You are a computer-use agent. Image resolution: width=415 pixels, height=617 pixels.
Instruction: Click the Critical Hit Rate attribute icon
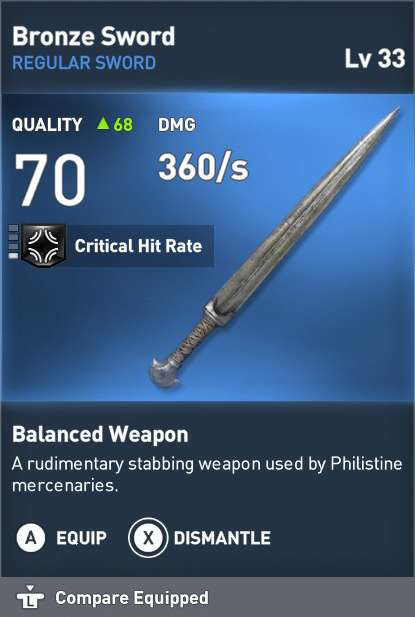[x=43, y=246]
